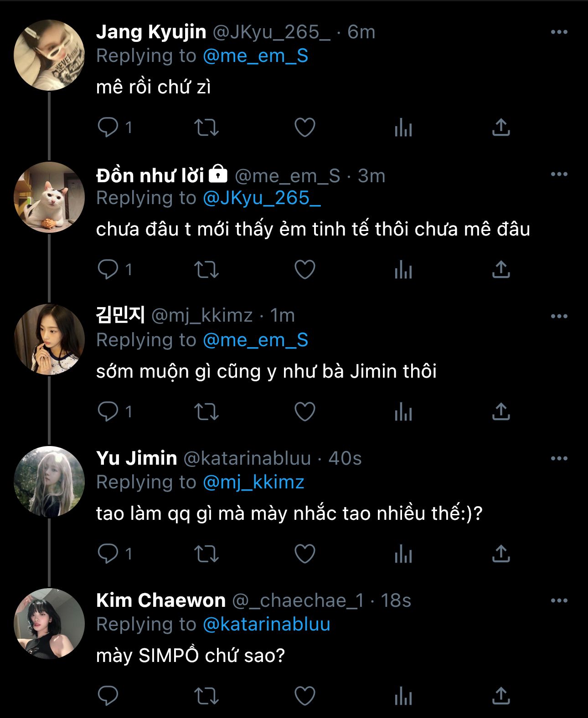
Task: Reply to Kim Chaewon's tweet
Action: tap(108, 696)
